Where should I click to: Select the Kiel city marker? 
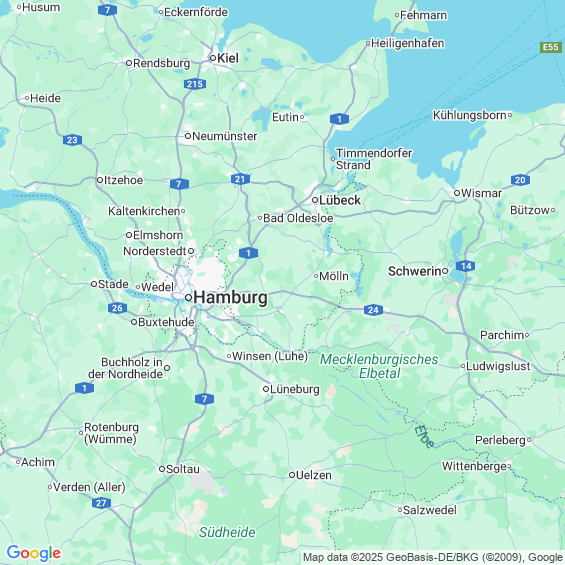pos(213,58)
